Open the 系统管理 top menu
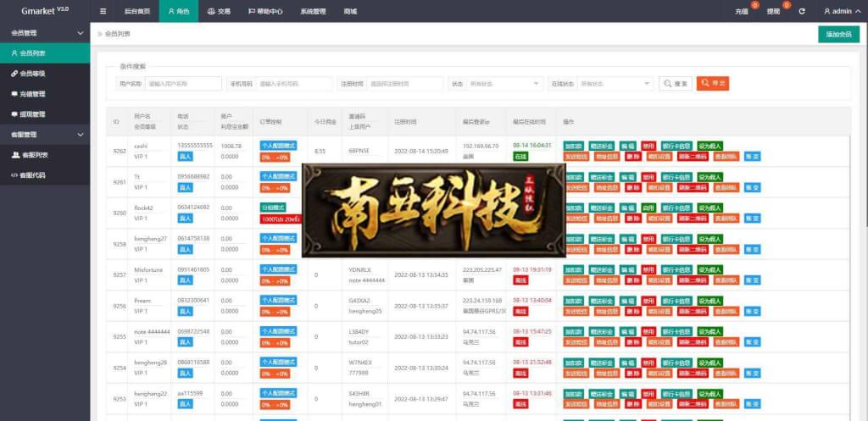868x421 pixels. pos(313,11)
